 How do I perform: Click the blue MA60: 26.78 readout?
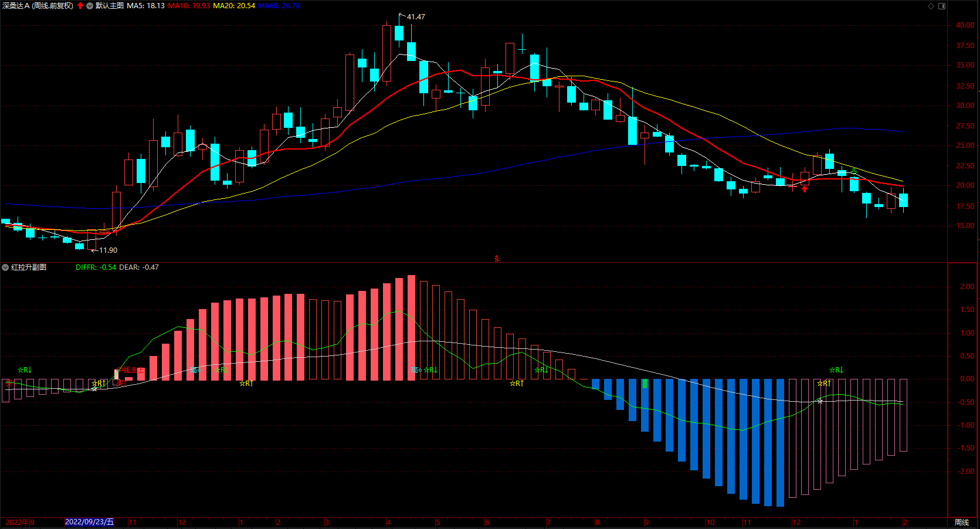click(x=279, y=6)
